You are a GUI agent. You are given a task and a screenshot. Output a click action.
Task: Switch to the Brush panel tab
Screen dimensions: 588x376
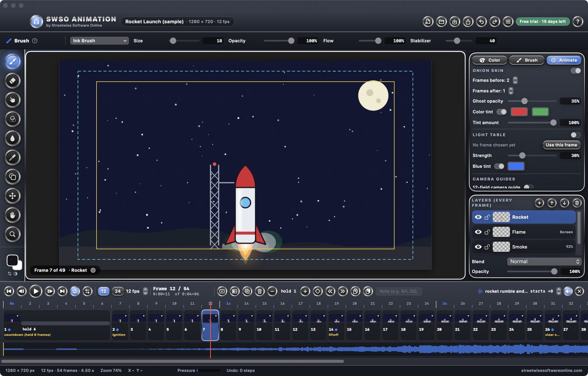coord(527,60)
